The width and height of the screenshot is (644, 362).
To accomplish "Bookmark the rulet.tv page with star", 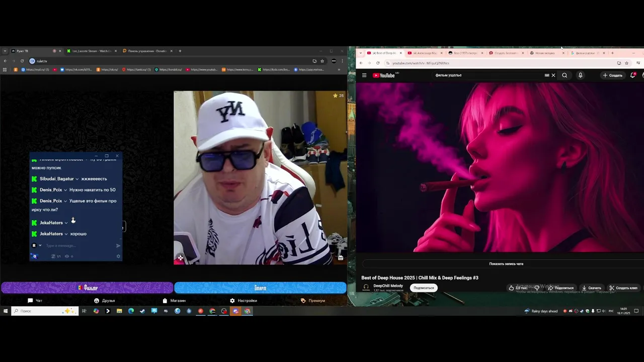I will [x=323, y=61].
